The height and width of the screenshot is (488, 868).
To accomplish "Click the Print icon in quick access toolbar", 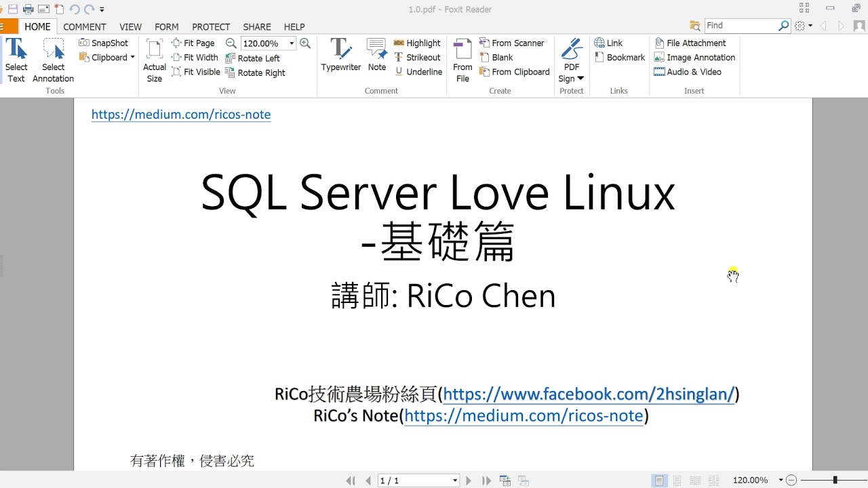I will (x=28, y=9).
